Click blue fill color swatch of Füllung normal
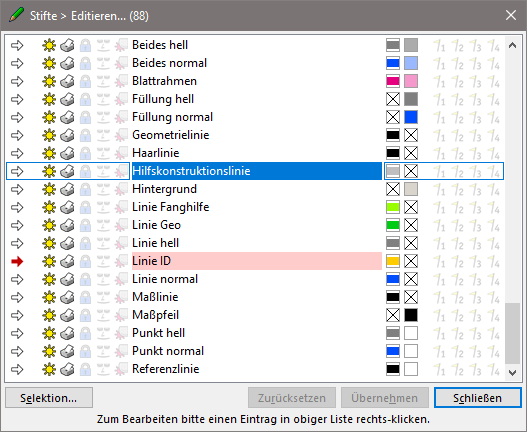The height and width of the screenshot is (432, 527). pos(411,117)
